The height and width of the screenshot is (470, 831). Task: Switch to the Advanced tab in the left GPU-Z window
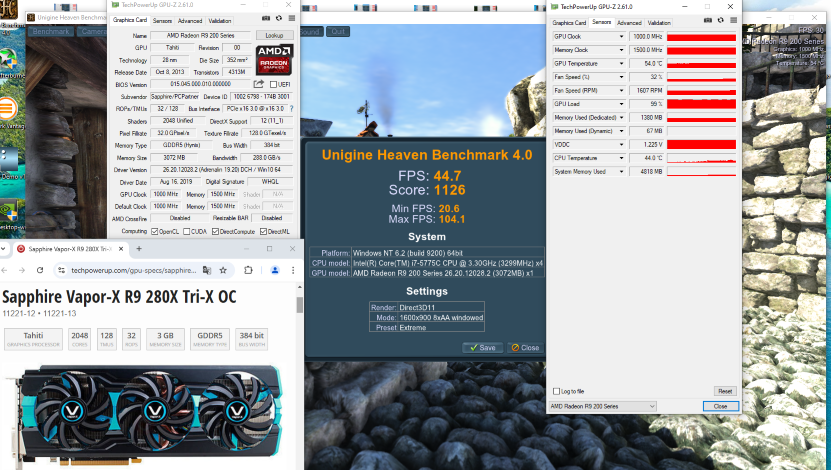(x=190, y=21)
